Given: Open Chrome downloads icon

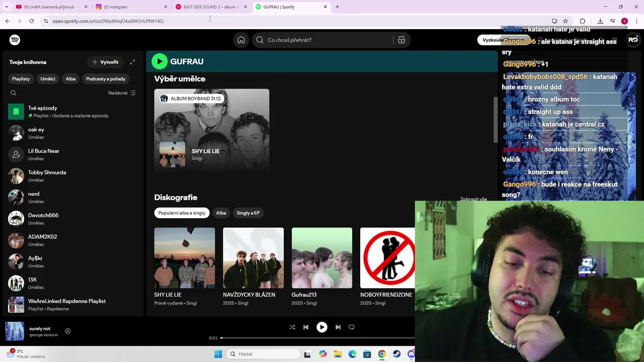Looking at the screenshot, I should (x=600, y=21).
